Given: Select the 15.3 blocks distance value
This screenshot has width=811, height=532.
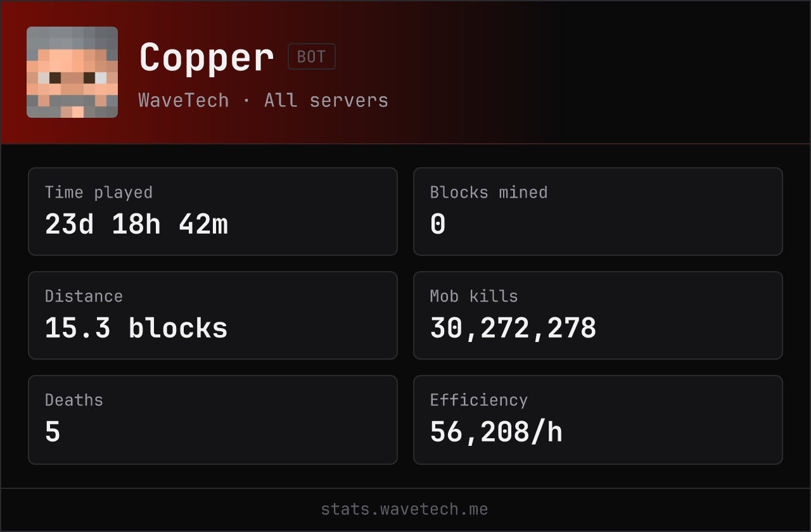Looking at the screenshot, I should pyautogui.click(x=136, y=328).
